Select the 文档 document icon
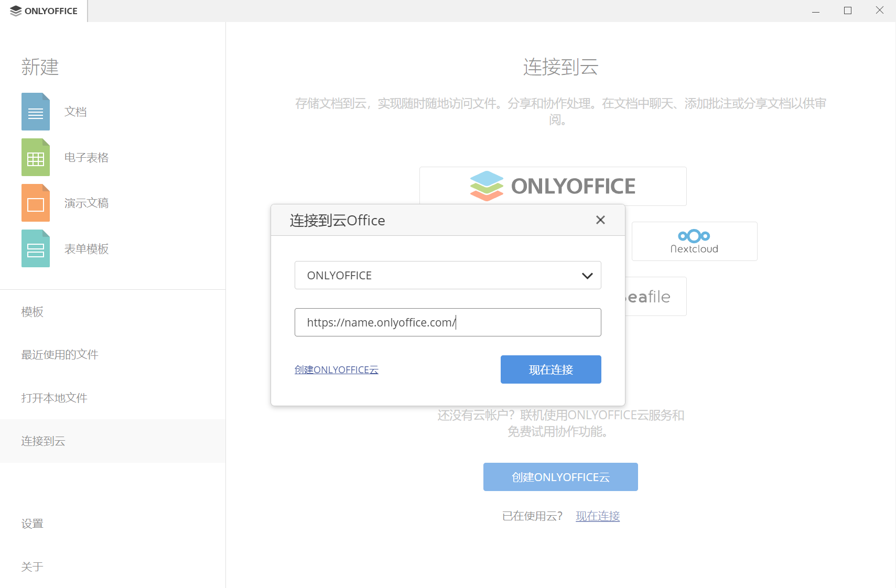The image size is (896, 588). pos(35,112)
